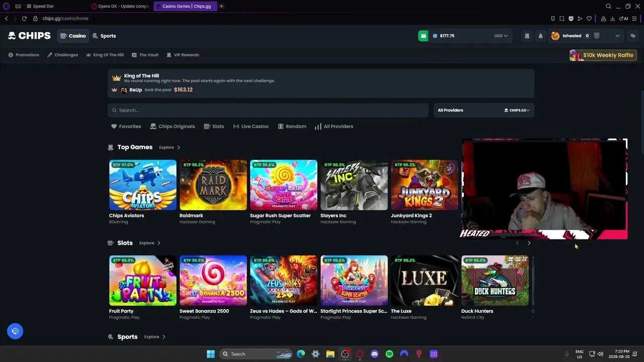Open the Fruit Party slot thumbnail

coord(143,281)
